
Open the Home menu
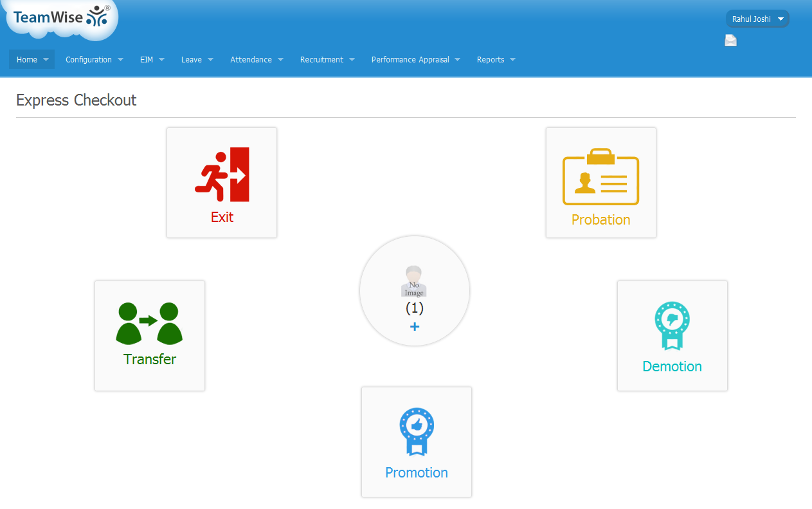32,60
